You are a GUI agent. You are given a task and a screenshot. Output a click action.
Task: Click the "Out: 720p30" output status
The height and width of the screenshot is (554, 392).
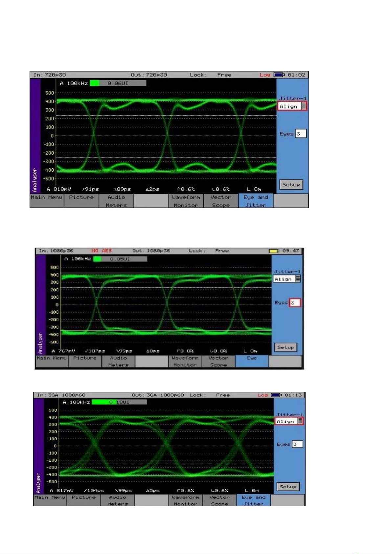[x=149, y=75]
